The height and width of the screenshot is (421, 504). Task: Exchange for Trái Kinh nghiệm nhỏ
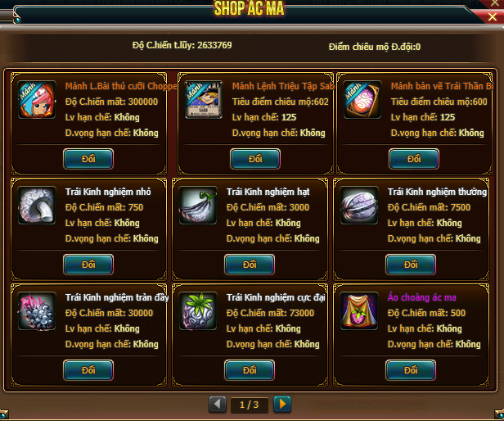[88, 265]
